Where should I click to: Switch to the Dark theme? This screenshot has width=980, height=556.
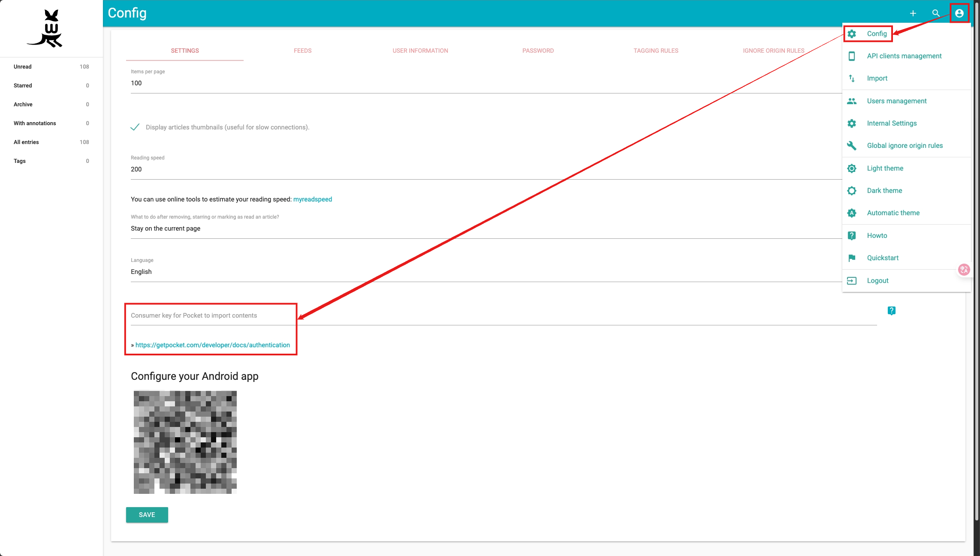884,190
